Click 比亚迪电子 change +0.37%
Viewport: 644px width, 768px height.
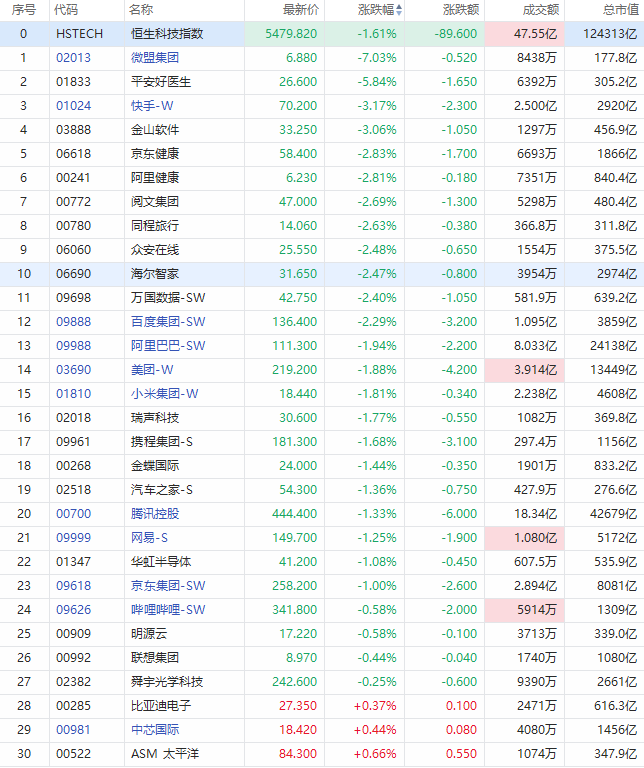pyautogui.click(x=375, y=706)
